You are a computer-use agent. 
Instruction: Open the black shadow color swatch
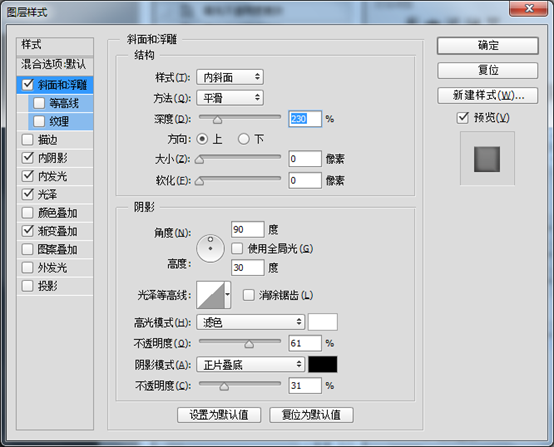pyautogui.click(x=323, y=364)
